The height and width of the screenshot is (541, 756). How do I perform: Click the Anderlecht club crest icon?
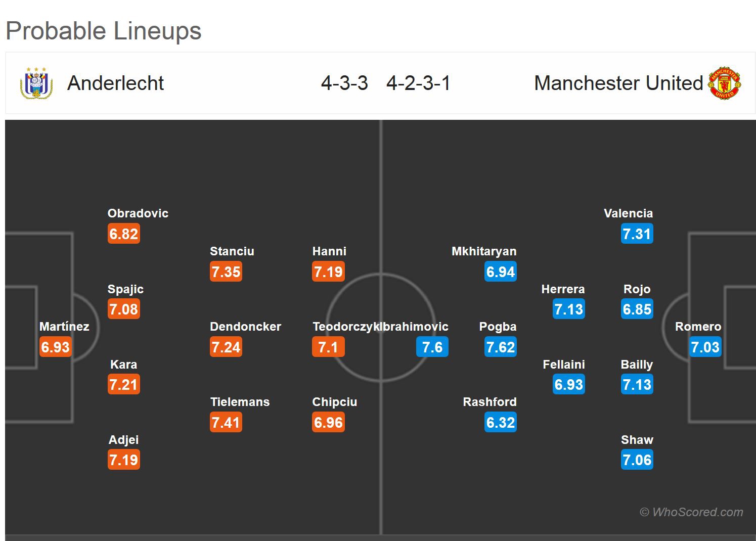coord(36,83)
